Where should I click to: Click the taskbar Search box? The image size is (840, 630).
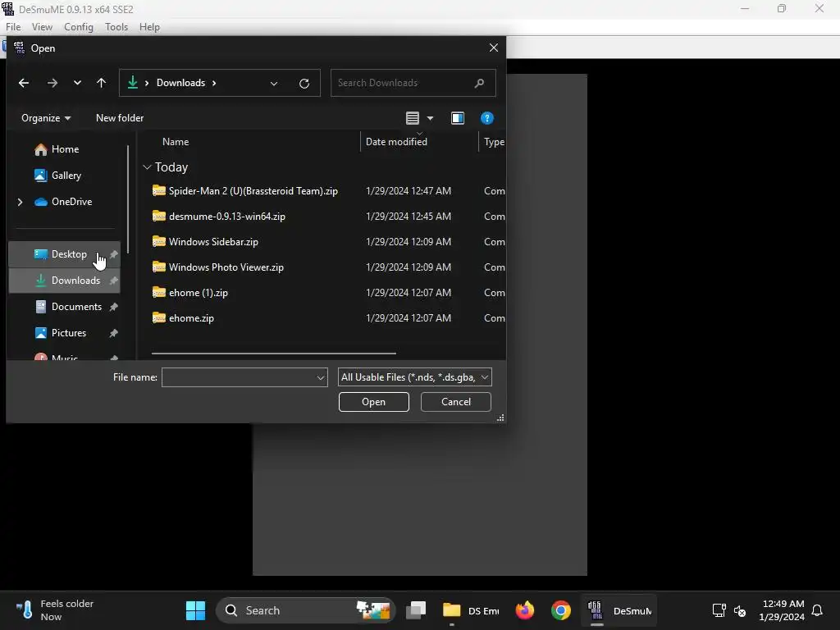tap(306, 610)
